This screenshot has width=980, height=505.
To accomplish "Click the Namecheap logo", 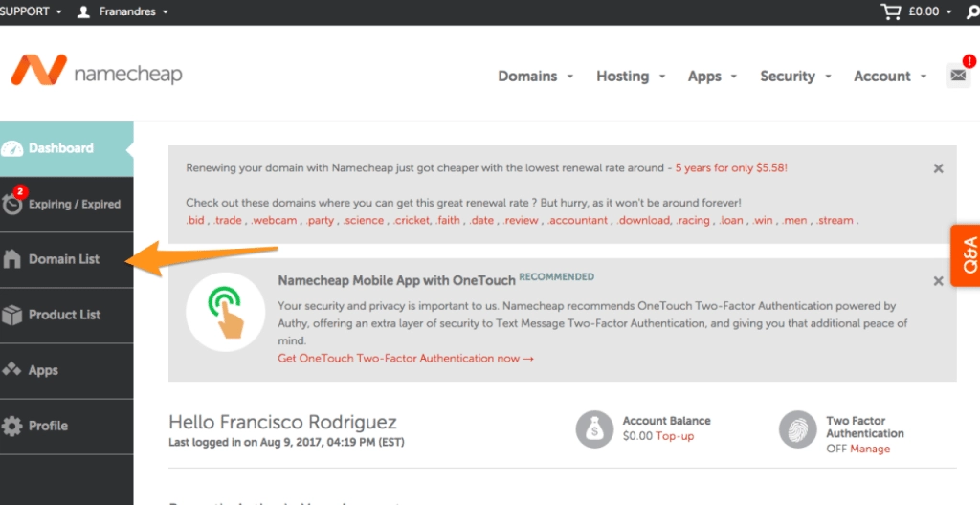I will coord(97,70).
